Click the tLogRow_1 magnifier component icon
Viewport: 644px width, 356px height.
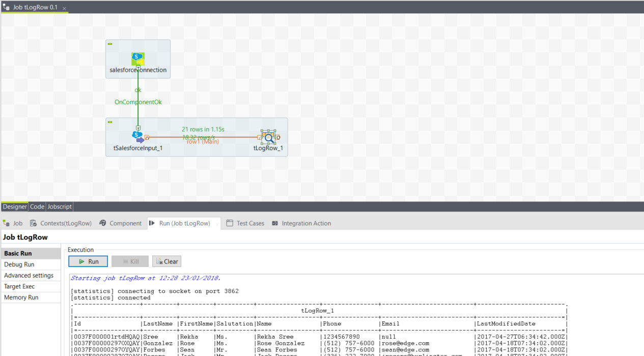tap(268, 137)
